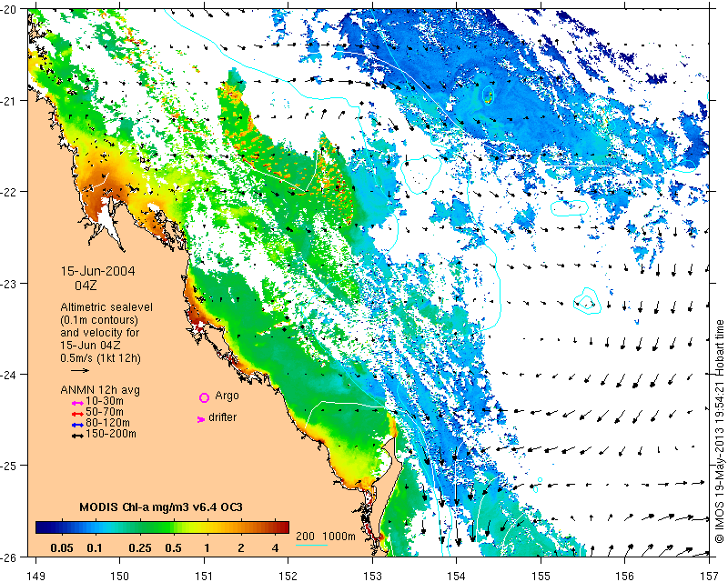
Task: Click the colorbar value 0.1
Action: [95, 548]
